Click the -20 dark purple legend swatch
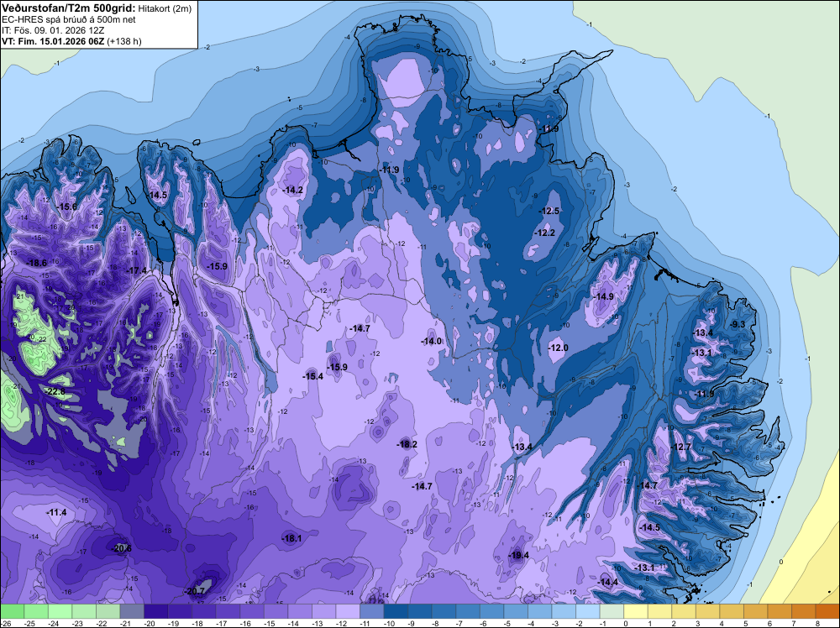 coord(156,611)
